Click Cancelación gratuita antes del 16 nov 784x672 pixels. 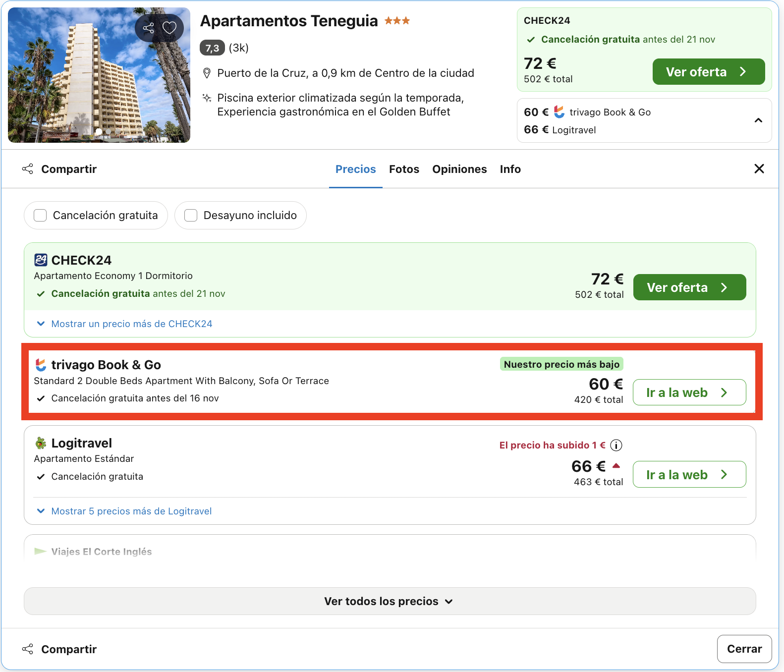pos(135,398)
